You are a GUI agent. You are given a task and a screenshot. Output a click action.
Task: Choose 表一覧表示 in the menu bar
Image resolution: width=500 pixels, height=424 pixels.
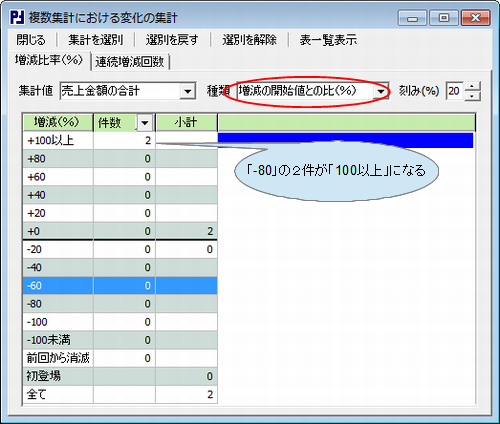pos(328,40)
